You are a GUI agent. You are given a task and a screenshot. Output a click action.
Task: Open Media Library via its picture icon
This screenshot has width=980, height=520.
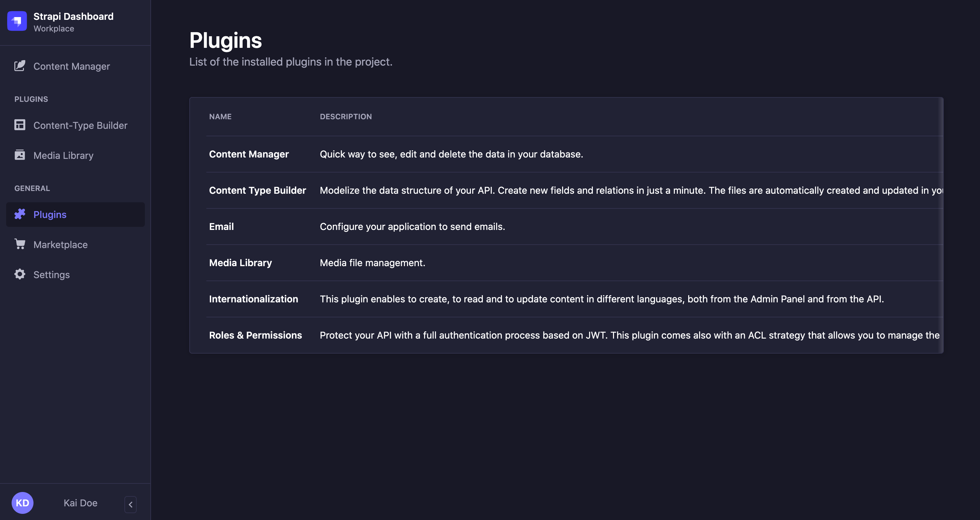[x=20, y=155]
